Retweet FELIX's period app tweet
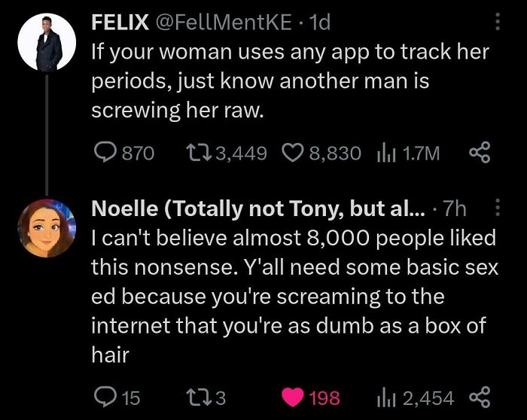The height and width of the screenshot is (420, 527). pos(195,153)
